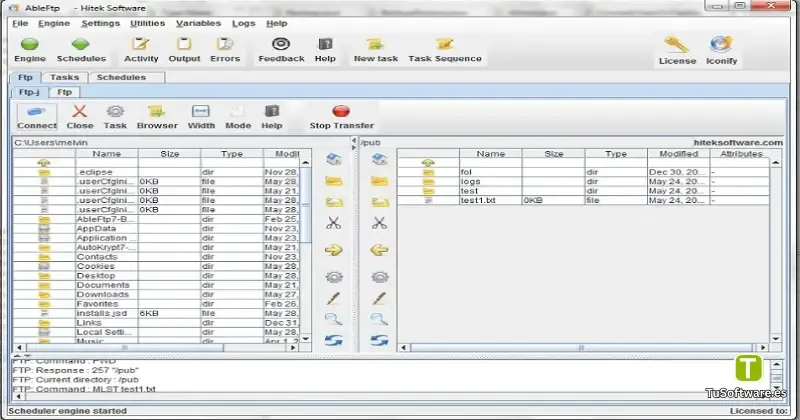Click local pane up-directory arrow row
800x420 pixels.
click(44, 163)
